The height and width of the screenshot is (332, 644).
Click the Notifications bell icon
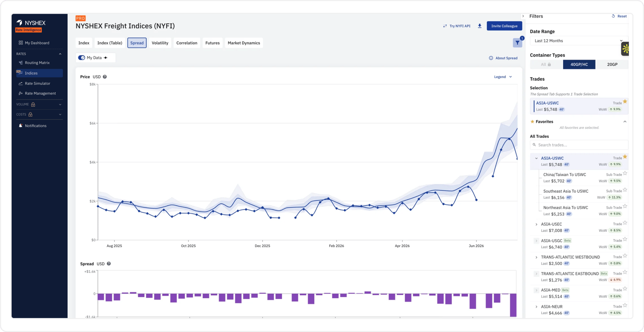click(21, 126)
